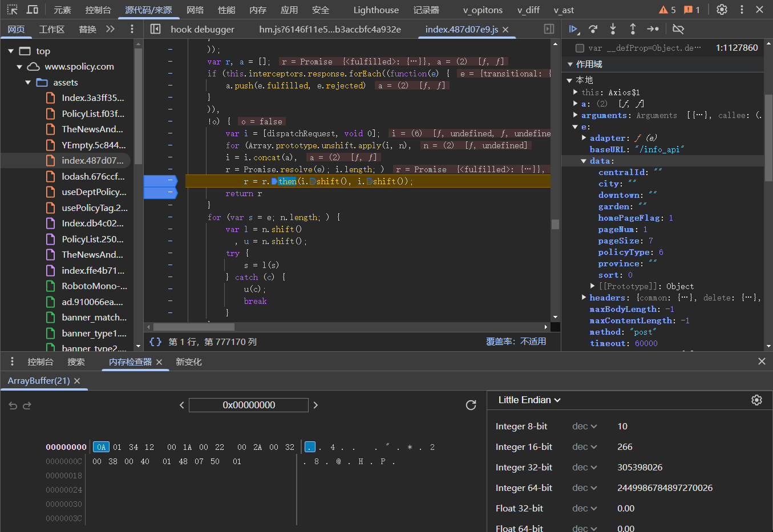Switch to the 控制台 drawer tab
The image size is (773, 532).
pos(41,362)
